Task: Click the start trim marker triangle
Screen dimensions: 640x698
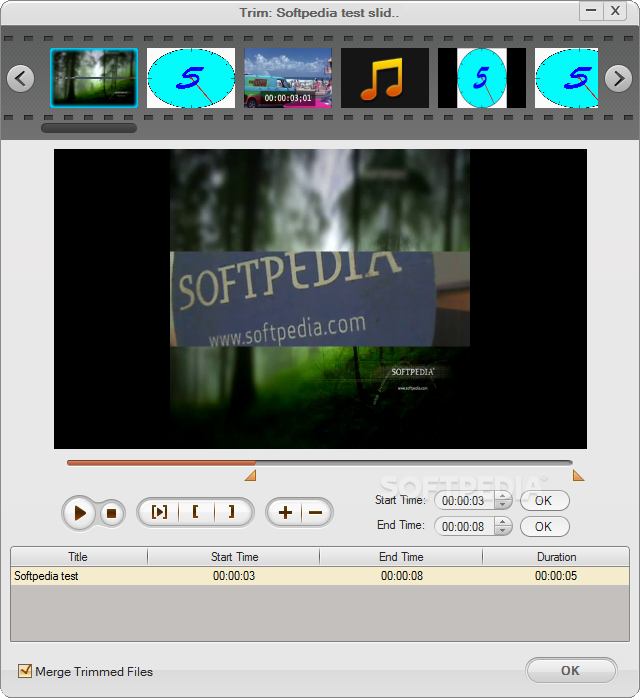Action: coord(251,475)
